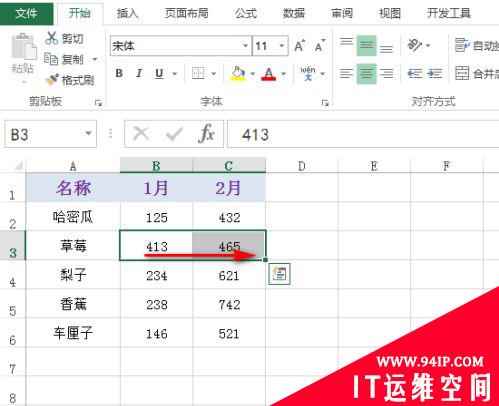
Task: Click the Decrease Indent icon
Action: 415,73
